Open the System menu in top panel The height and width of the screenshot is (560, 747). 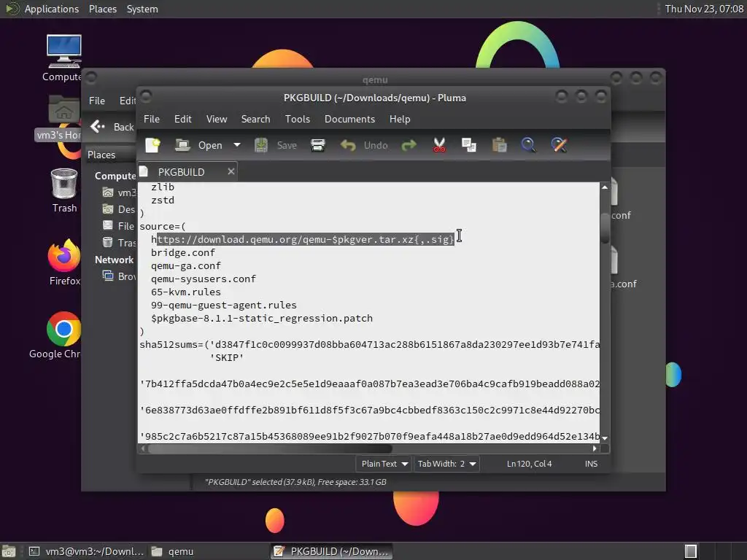pos(142,9)
